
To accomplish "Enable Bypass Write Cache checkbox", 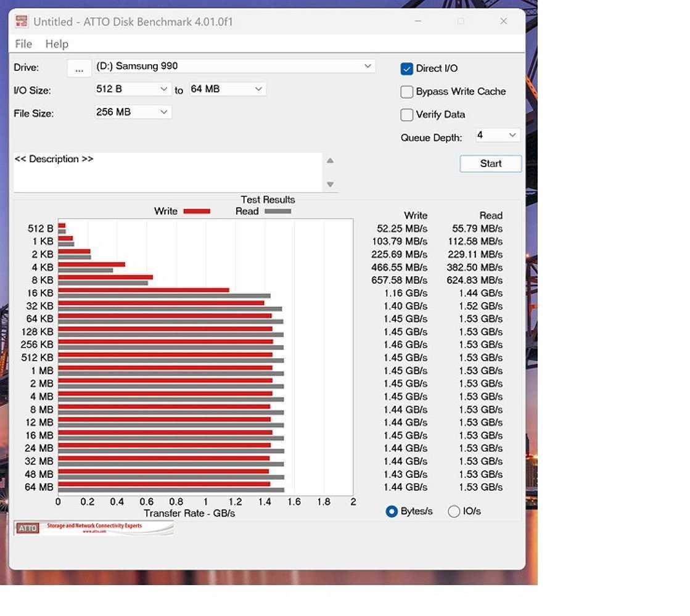I will [x=406, y=91].
